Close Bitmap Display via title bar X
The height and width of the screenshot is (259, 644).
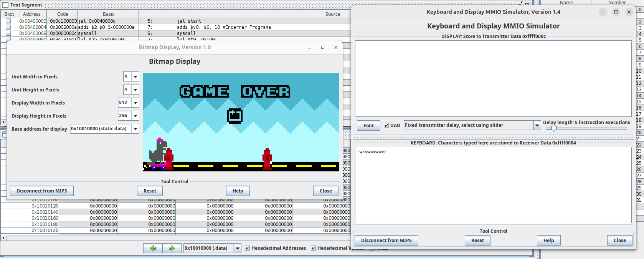pyautogui.click(x=336, y=47)
